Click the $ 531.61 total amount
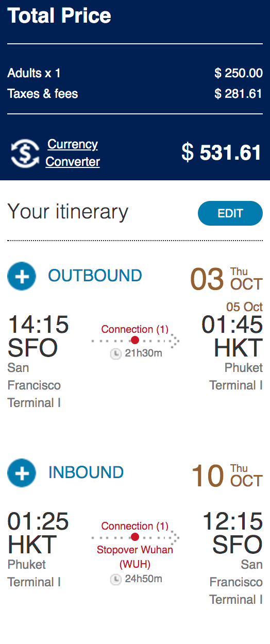The width and height of the screenshot is (270, 644). [222, 152]
